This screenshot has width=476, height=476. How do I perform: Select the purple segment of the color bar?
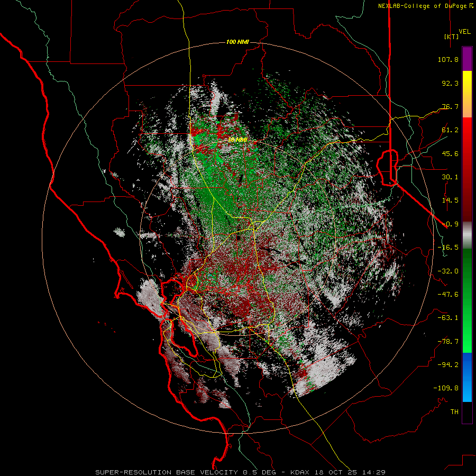pos(467,59)
